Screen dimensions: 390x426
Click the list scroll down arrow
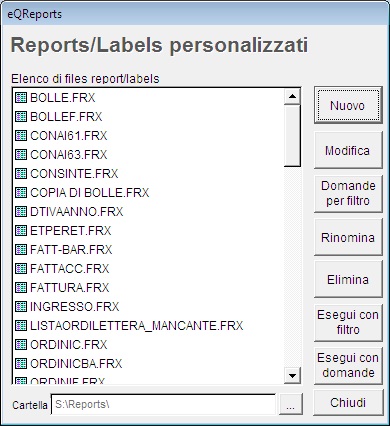292,375
